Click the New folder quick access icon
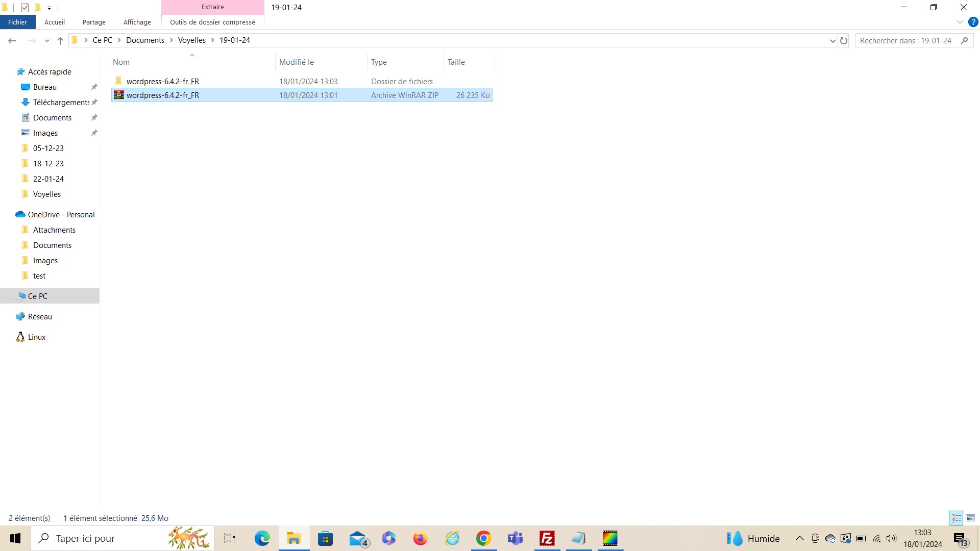Screen dimensions: 980x551 [37, 7]
